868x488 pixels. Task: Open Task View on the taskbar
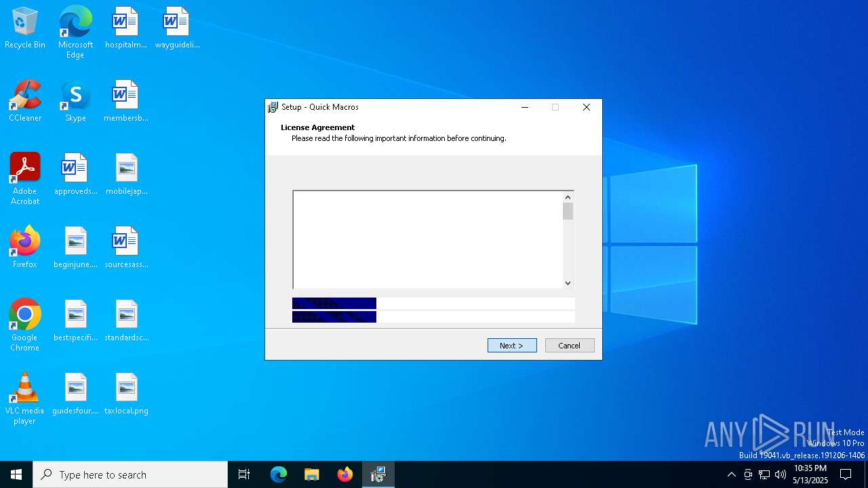pos(244,474)
